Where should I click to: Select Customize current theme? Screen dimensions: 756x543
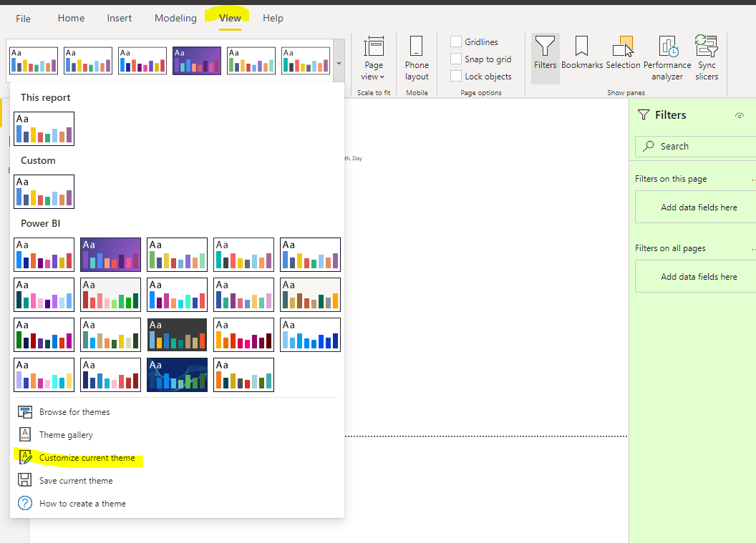87,457
